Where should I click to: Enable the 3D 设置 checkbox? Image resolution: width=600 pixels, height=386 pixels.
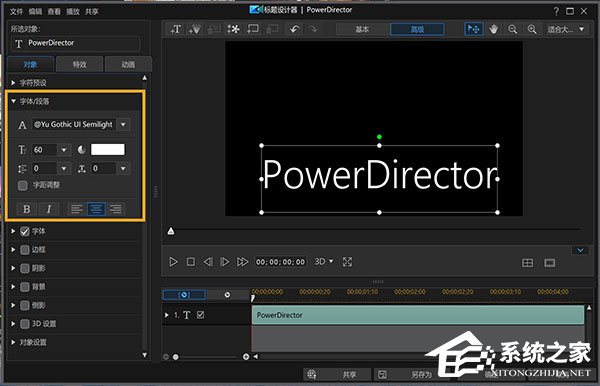click(24, 324)
